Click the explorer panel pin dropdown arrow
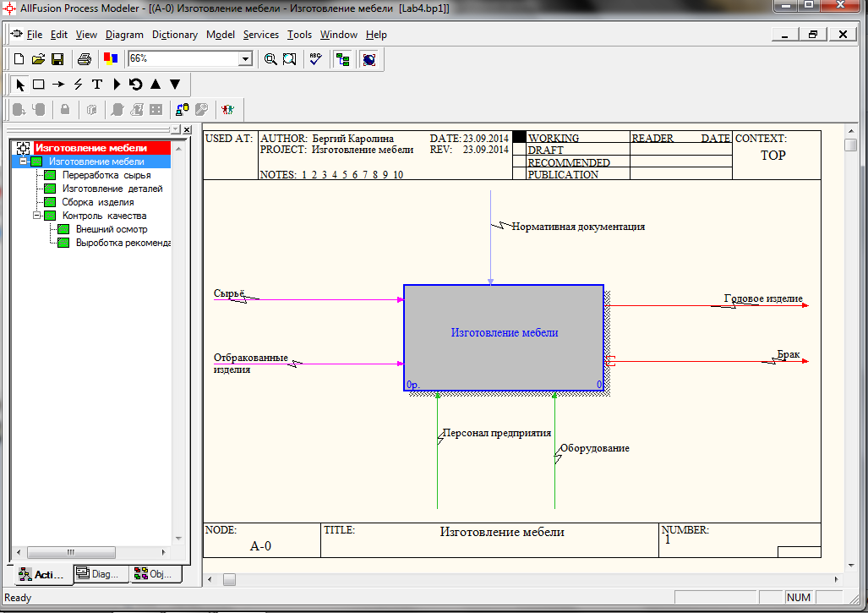Viewport: 868px width, 613px height. coord(176,129)
